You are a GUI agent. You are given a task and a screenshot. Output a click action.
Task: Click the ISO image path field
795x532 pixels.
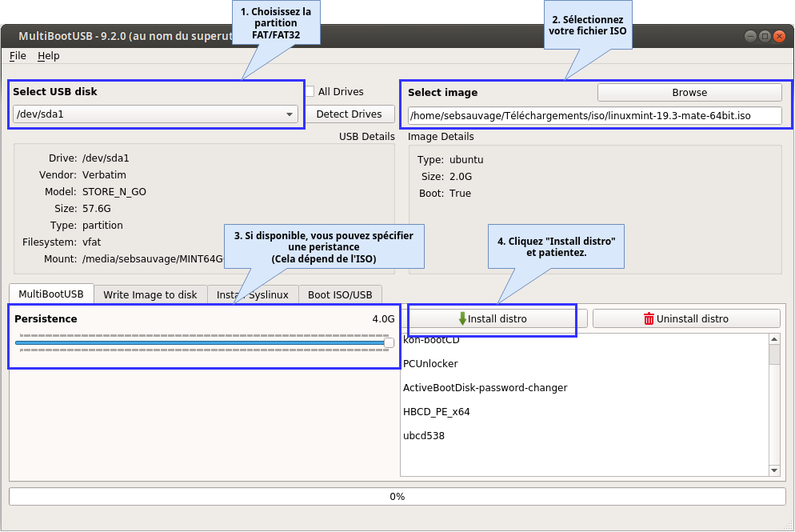[x=595, y=116]
